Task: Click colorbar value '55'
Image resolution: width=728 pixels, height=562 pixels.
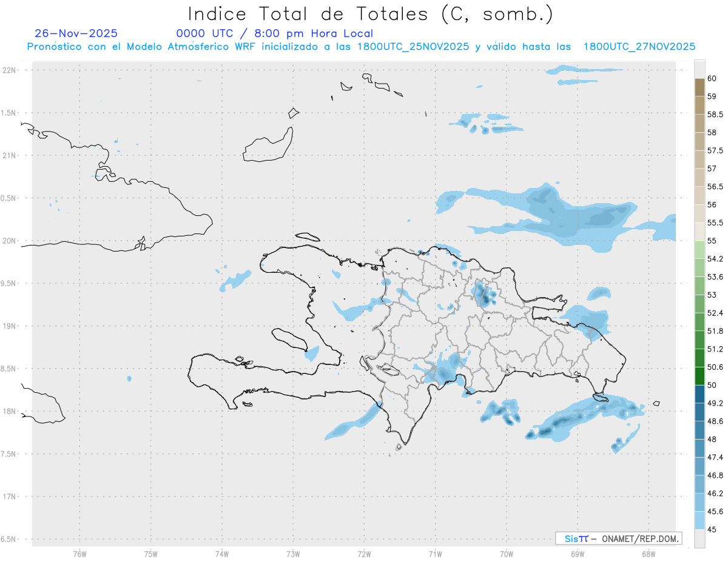Action: [x=712, y=241]
